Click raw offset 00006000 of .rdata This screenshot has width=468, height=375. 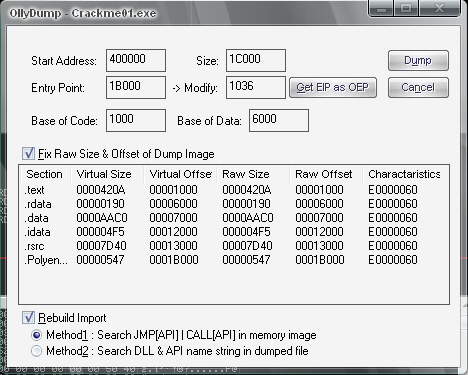(x=319, y=204)
